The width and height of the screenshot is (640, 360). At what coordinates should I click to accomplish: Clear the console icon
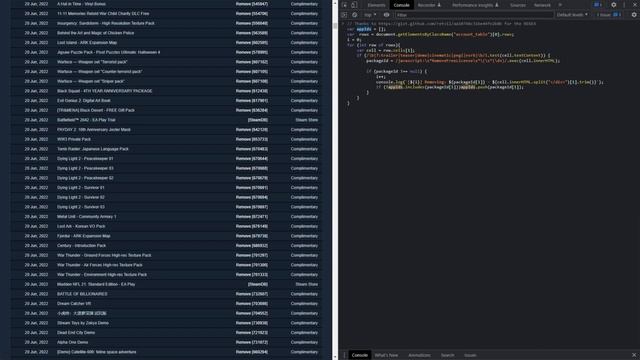tap(354, 15)
